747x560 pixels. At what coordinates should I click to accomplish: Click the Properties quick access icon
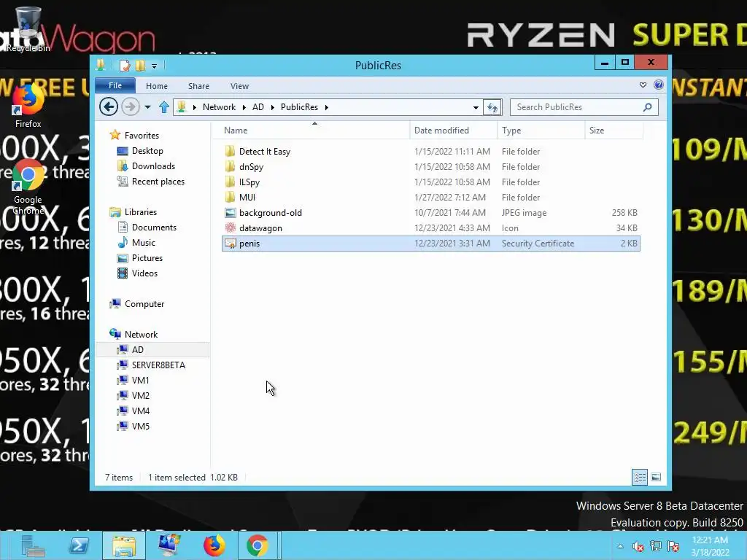coord(125,65)
